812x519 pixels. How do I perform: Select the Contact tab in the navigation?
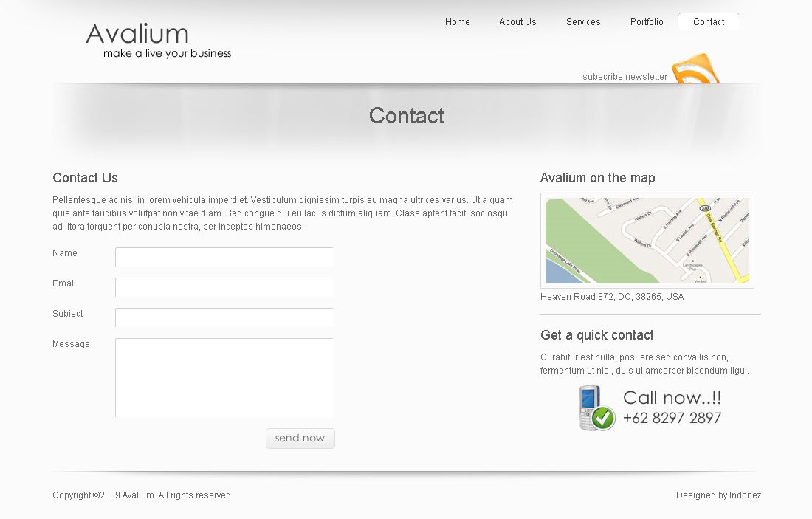[709, 22]
